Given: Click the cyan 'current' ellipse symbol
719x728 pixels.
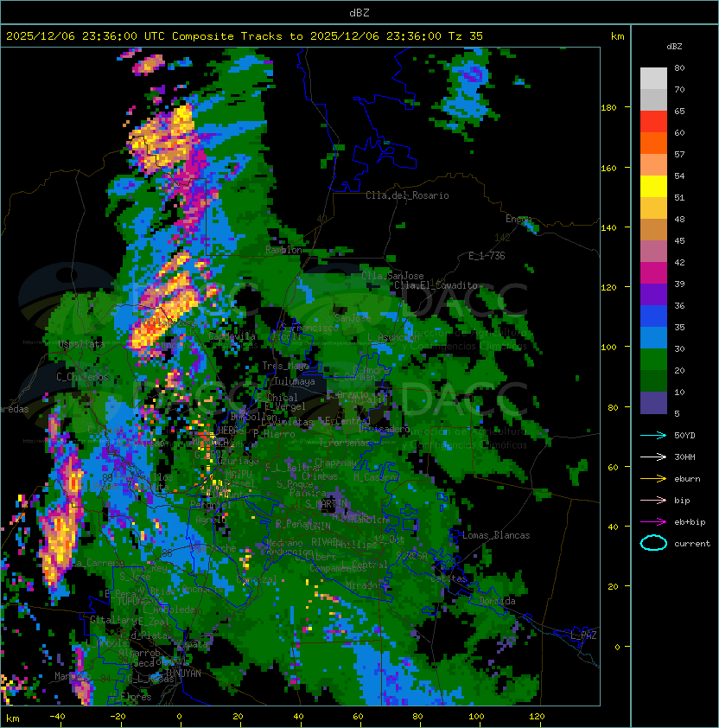Looking at the screenshot, I should (x=653, y=543).
